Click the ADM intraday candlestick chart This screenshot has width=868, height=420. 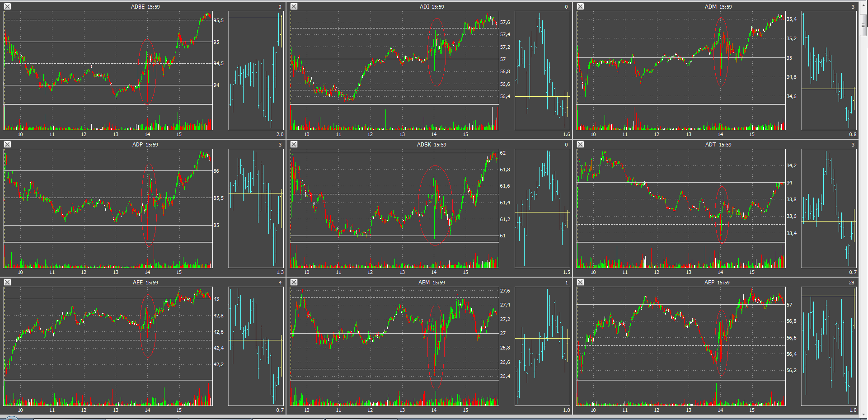click(x=681, y=58)
